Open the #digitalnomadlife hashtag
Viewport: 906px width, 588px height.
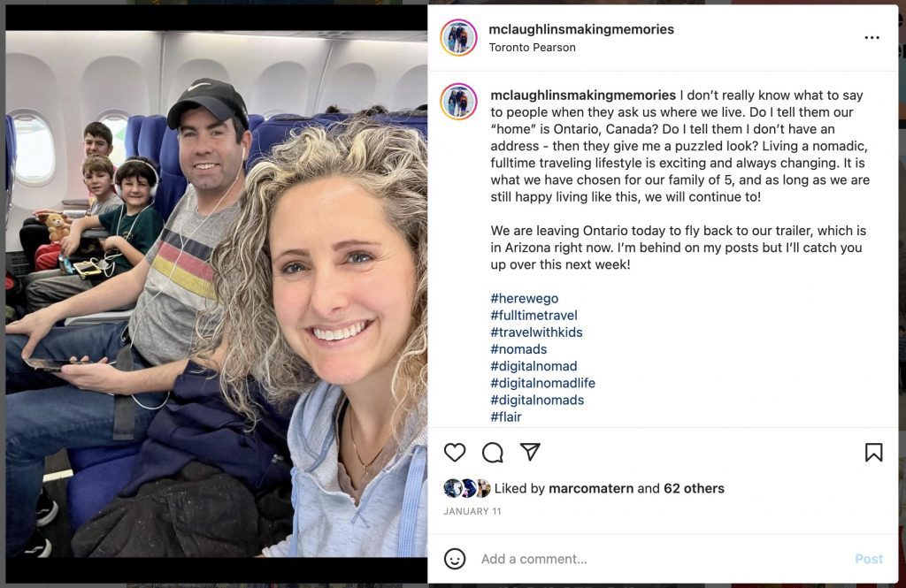(542, 383)
